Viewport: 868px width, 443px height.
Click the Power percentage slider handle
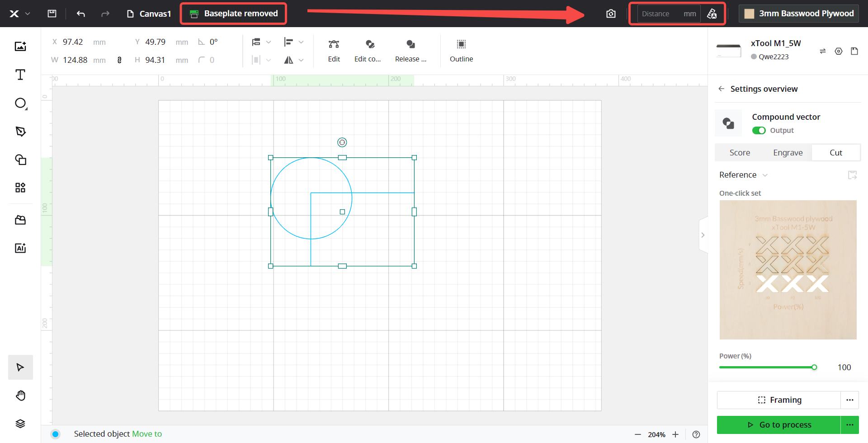coord(814,368)
